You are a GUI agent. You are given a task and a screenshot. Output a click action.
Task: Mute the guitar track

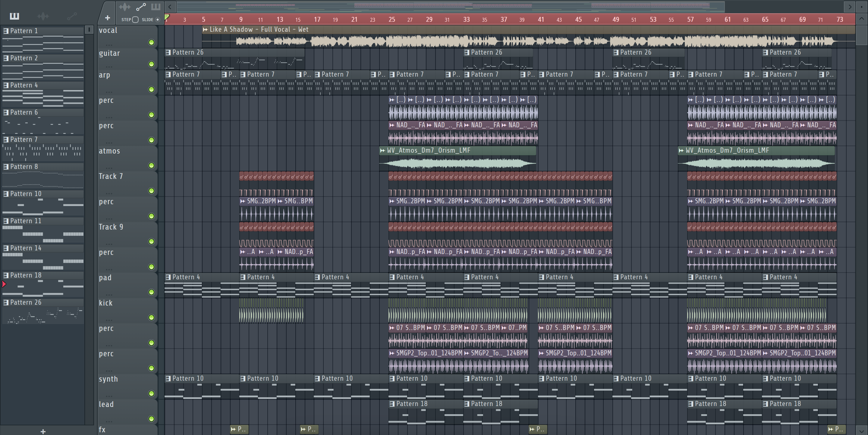click(x=152, y=64)
